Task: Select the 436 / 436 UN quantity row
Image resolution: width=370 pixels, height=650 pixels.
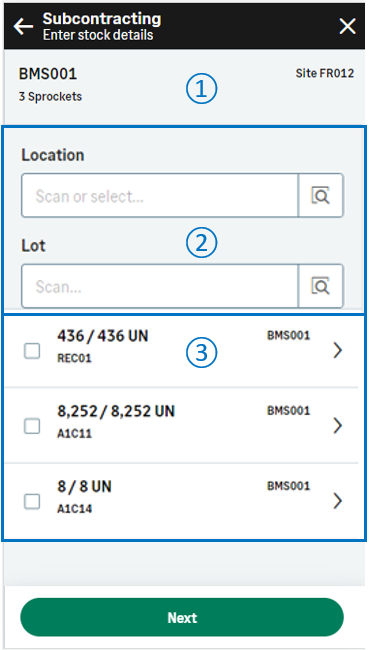Action: pyautogui.click(x=185, y=351)
